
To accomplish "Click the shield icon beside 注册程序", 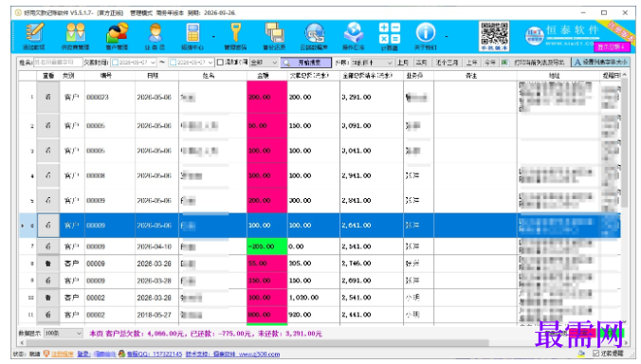I will (x=46, y=354).
